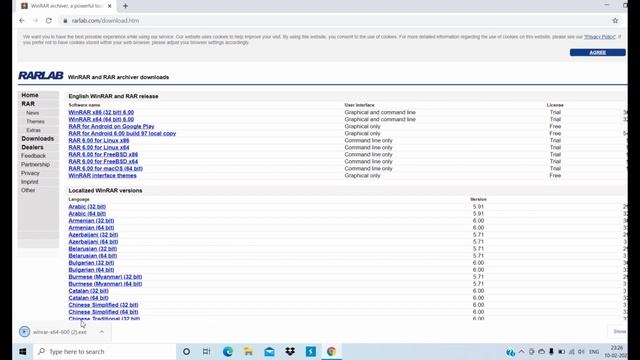640x360 pixels.
Task: Download Arabic (64 bit) WinRAR
Action: (x=87, y=213)
